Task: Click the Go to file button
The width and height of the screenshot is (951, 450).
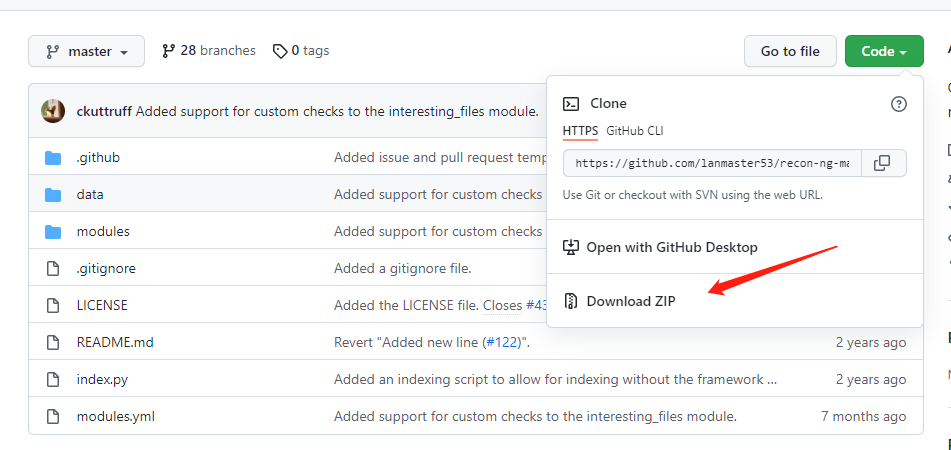Action: (x=790, y=52)
